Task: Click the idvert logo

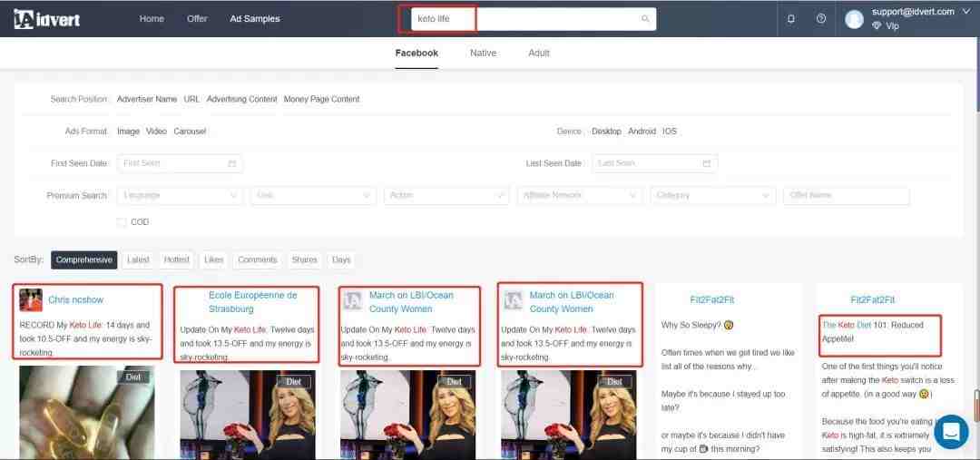Action: click(47, 19)
